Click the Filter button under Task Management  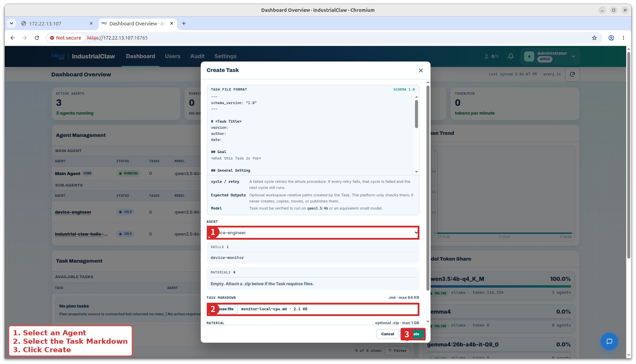coord(397,351)
